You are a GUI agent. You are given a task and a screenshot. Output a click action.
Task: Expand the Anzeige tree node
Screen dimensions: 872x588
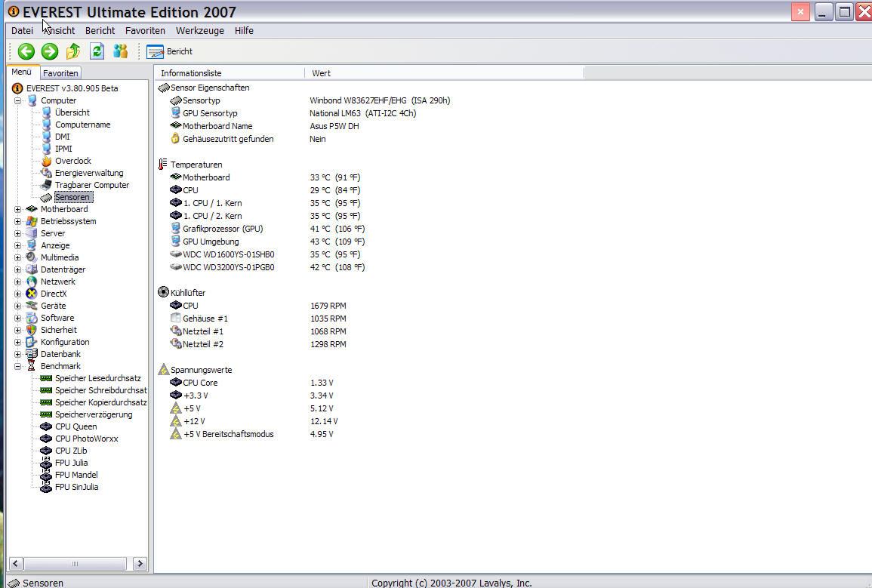click(18, 245)
